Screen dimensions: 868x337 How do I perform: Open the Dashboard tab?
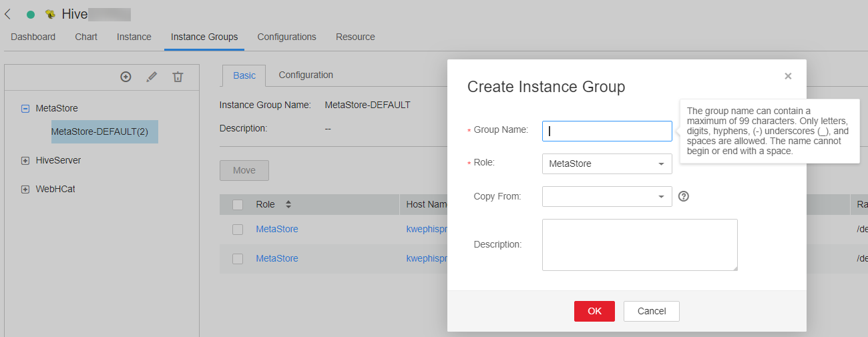pos(33,37)
